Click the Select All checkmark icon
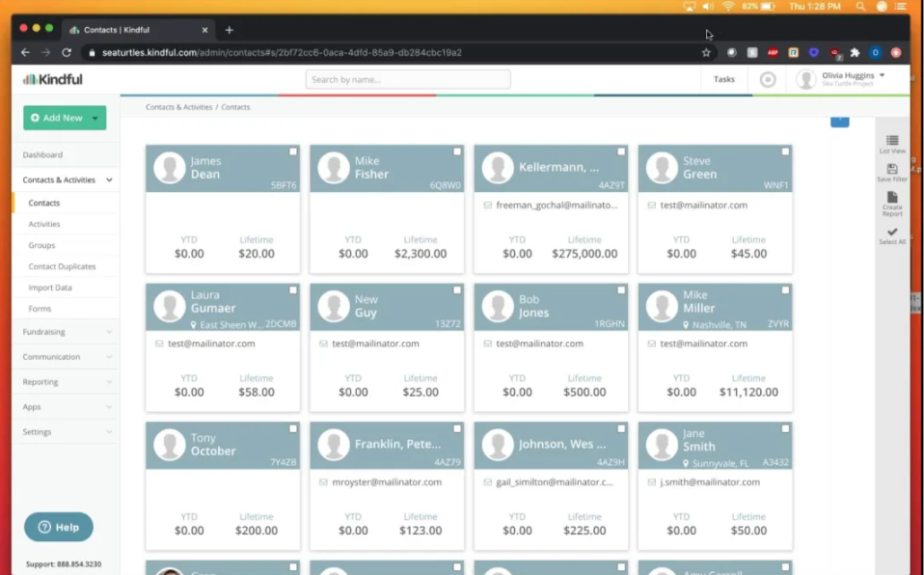 click(892, 232)
